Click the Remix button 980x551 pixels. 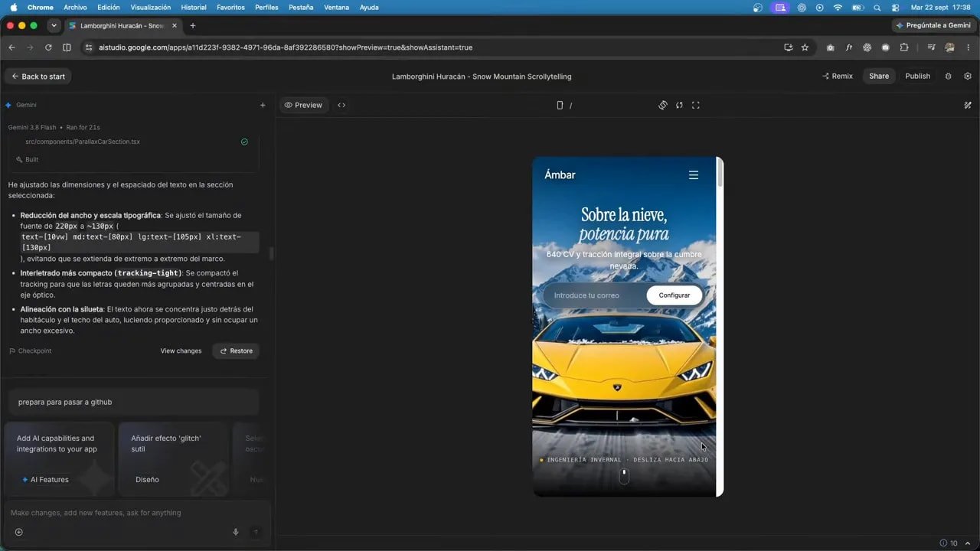pos(837,76)
